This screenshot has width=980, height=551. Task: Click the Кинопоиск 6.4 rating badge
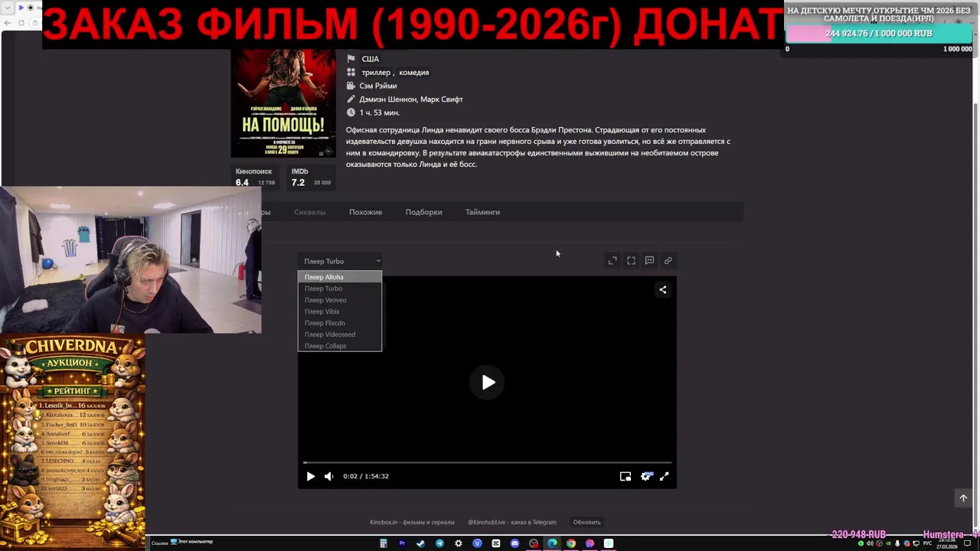tap(256, 178)
